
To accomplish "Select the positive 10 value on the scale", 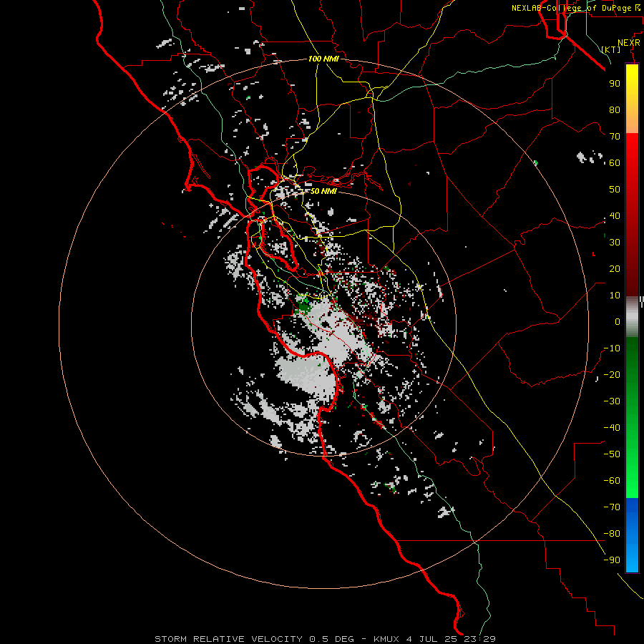I will pyautogui.click(x=615, y=296).
